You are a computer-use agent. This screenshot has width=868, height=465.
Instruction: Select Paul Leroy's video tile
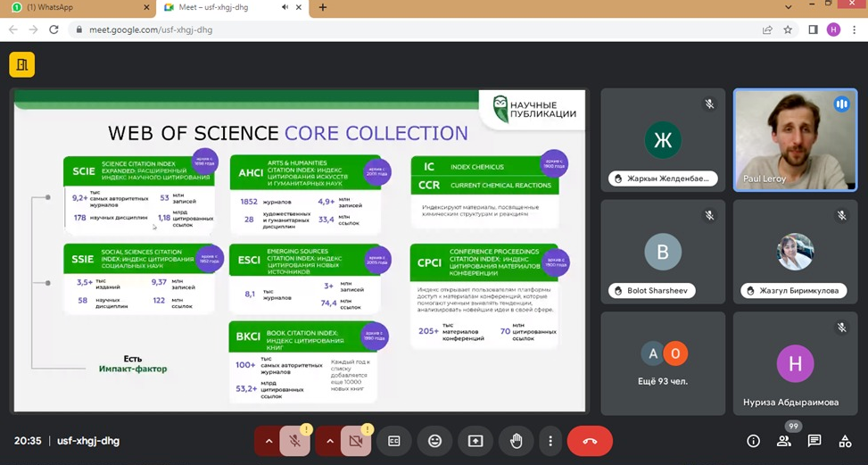click(x=795, y=140)
